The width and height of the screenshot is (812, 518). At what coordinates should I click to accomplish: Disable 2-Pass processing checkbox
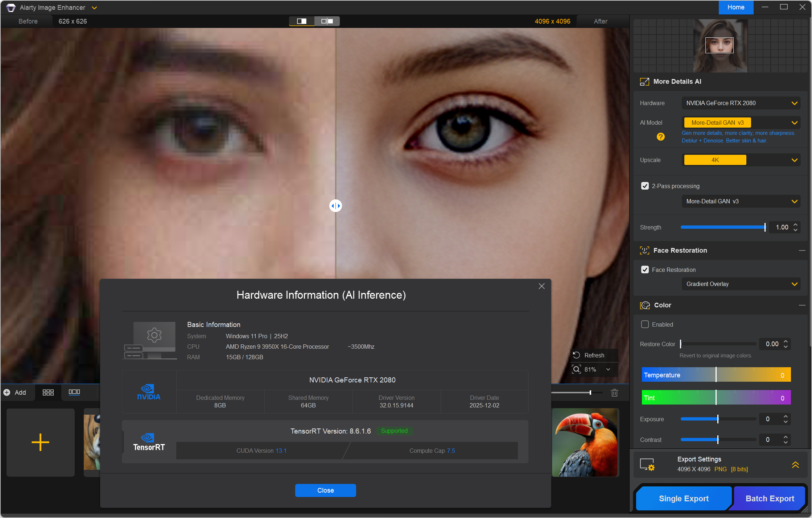pyautogui.click(x=645, y=186)
